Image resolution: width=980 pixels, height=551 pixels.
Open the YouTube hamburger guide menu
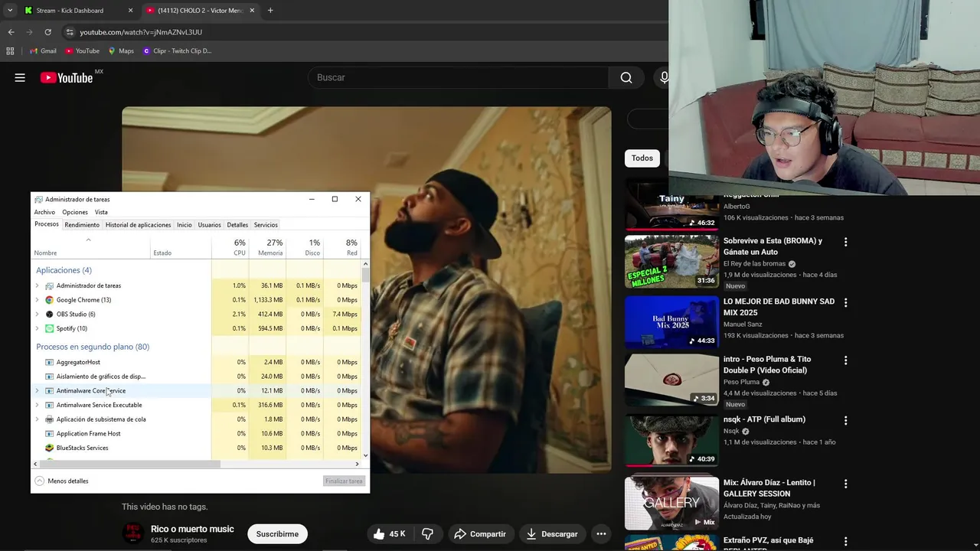(20, 77)
